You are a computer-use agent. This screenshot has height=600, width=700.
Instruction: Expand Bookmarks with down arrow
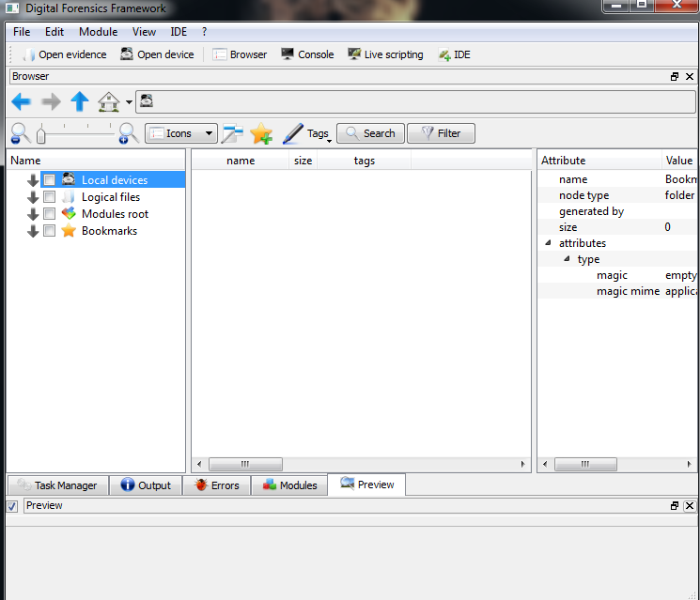point(33,231)
